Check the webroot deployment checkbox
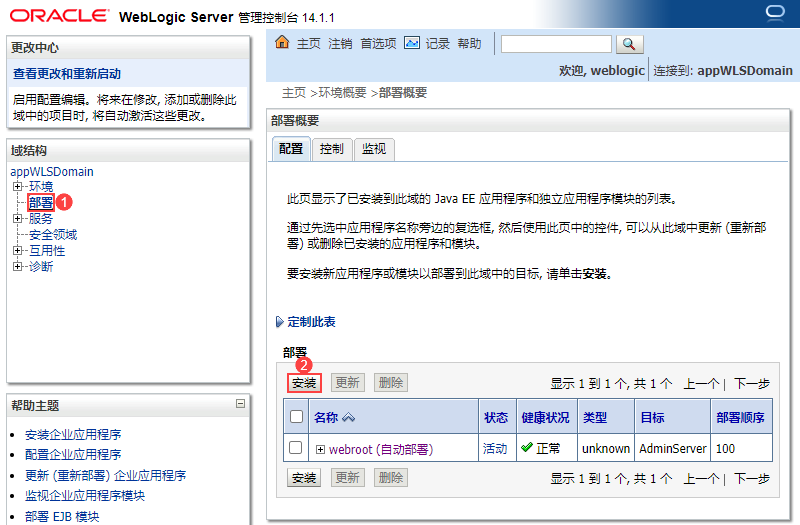800x525 pixels. click(295, 447)
